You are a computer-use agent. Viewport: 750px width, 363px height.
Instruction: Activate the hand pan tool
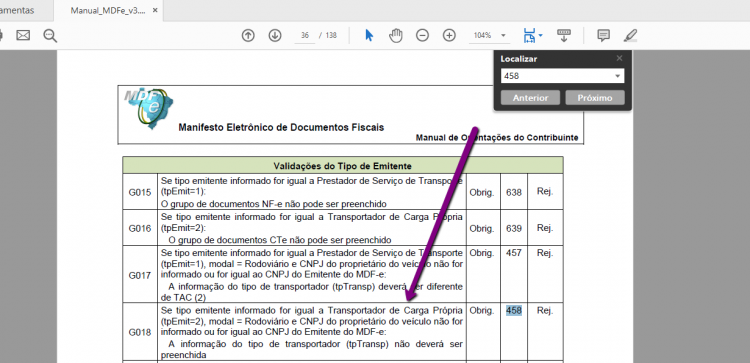coord(396,35)
